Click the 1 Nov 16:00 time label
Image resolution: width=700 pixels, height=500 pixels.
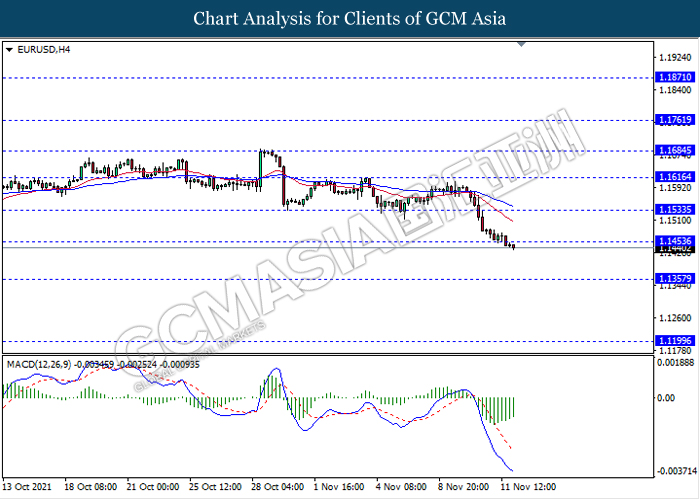point(339,487)
